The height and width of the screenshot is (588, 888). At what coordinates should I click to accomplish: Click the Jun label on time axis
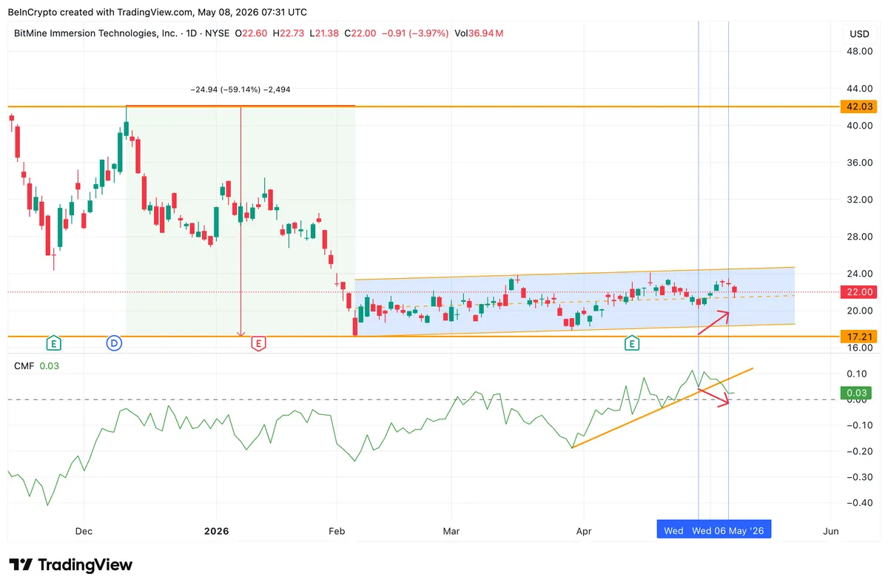click(830, 531)
